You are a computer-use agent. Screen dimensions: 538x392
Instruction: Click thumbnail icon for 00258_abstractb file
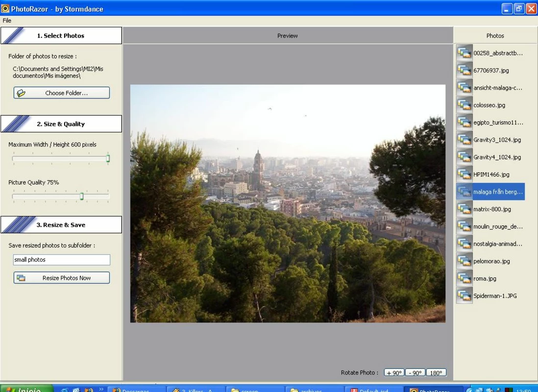tap(464, 53)
